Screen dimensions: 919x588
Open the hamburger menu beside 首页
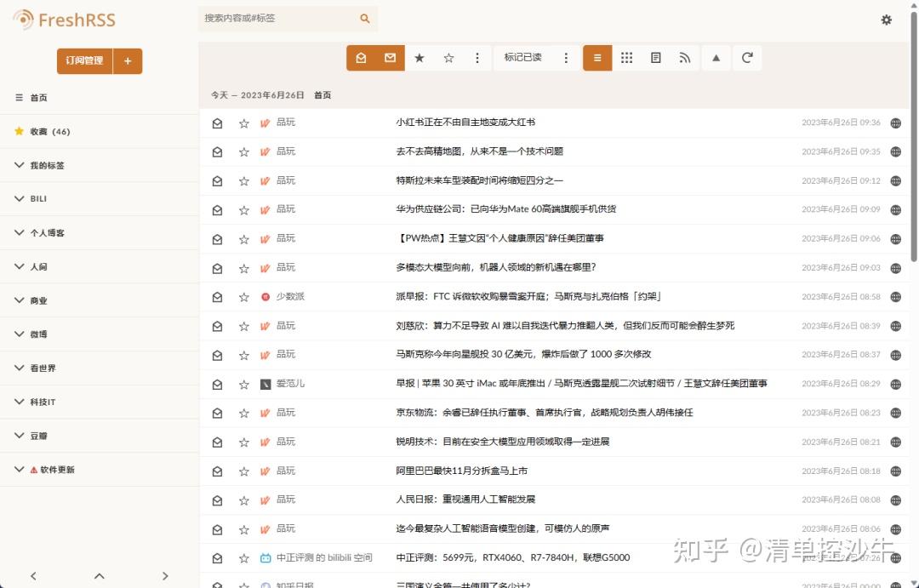click(x=17, y=97)
